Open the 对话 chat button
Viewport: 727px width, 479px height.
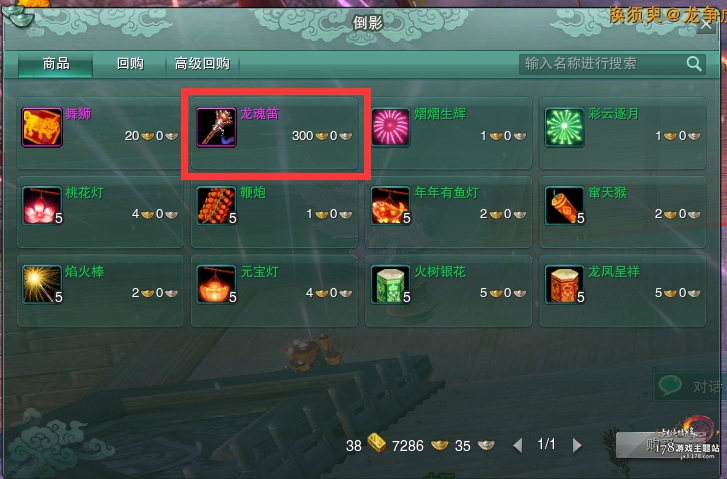click(689, 386)
